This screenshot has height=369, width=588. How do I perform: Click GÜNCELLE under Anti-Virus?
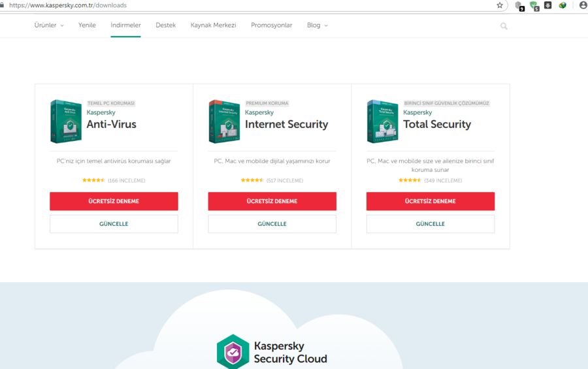coord(114,224)
